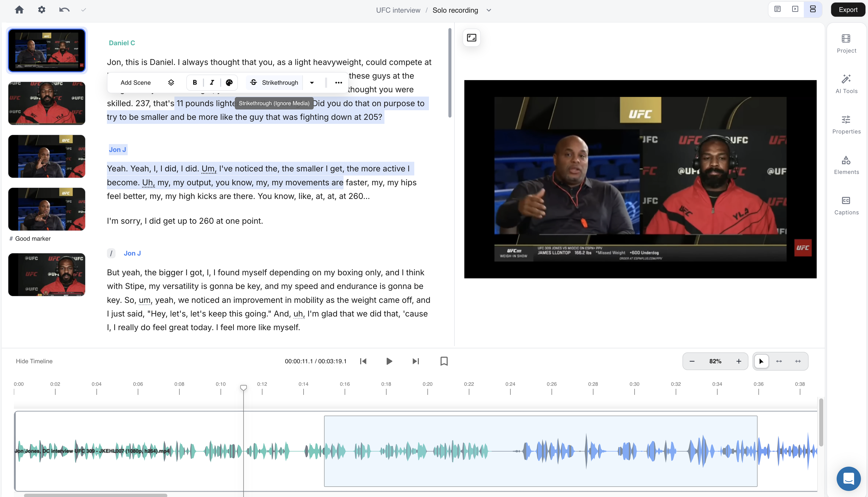Increase the timeline zoom with the plus
Screen dimensions: 868x497
739,361
